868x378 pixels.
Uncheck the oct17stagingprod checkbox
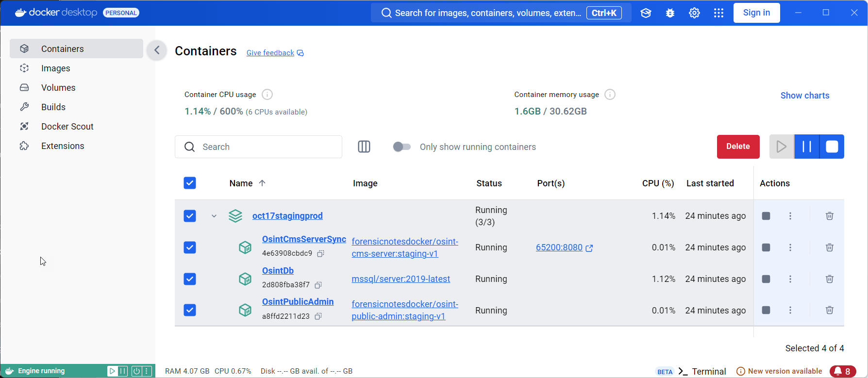tap(190, 216)
